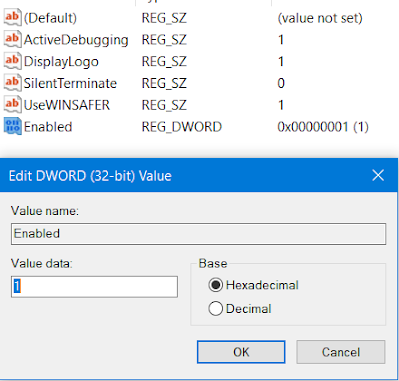
Task: Click the SilentTerminate string icon
Action: tap(13, 83)
